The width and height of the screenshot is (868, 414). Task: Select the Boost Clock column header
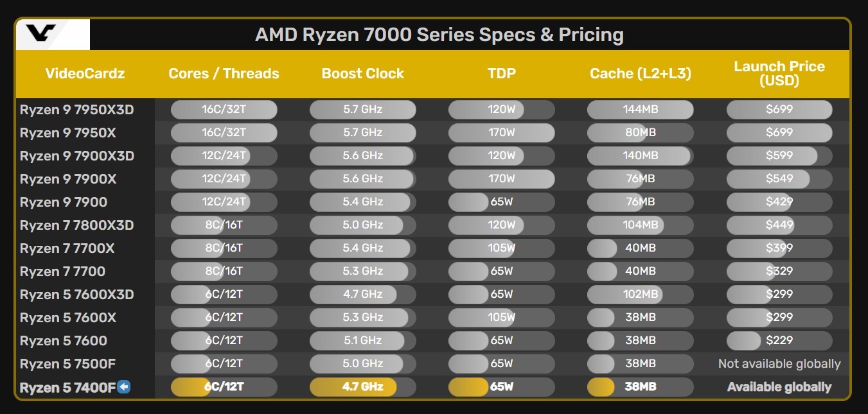click(x=362, y=74)
